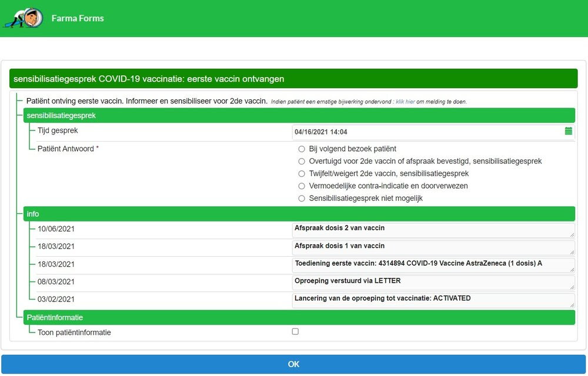Submit the form with OK button
Image resolution: width=588 pixels, height=376 pixels.
point(293,364)
